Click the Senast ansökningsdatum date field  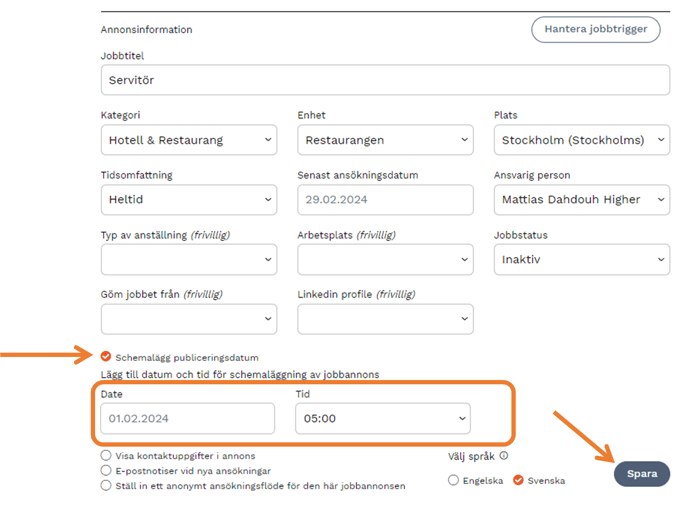(385, 199)
